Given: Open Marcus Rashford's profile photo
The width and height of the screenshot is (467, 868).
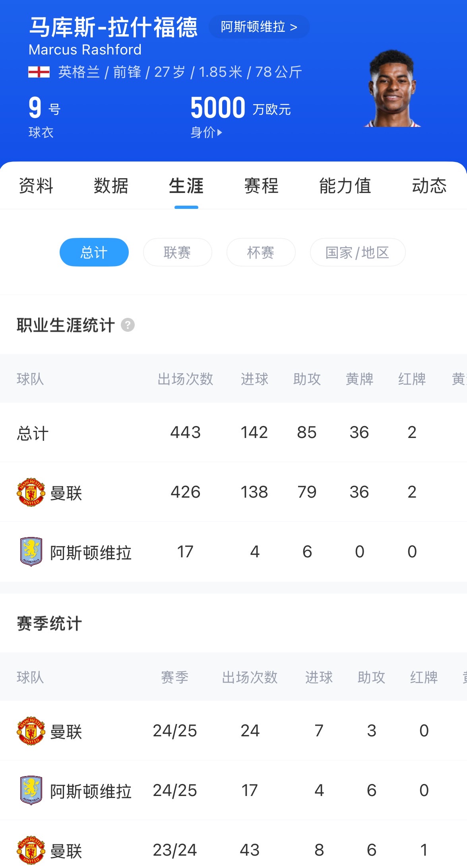Looking at the screenshot, I should [393, 89].
